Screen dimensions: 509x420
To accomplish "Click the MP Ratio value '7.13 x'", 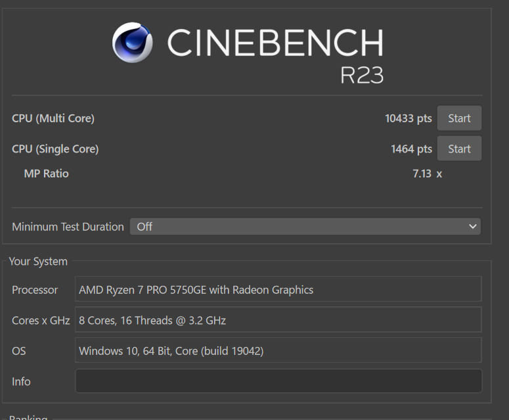I will (x=427, y=174).
